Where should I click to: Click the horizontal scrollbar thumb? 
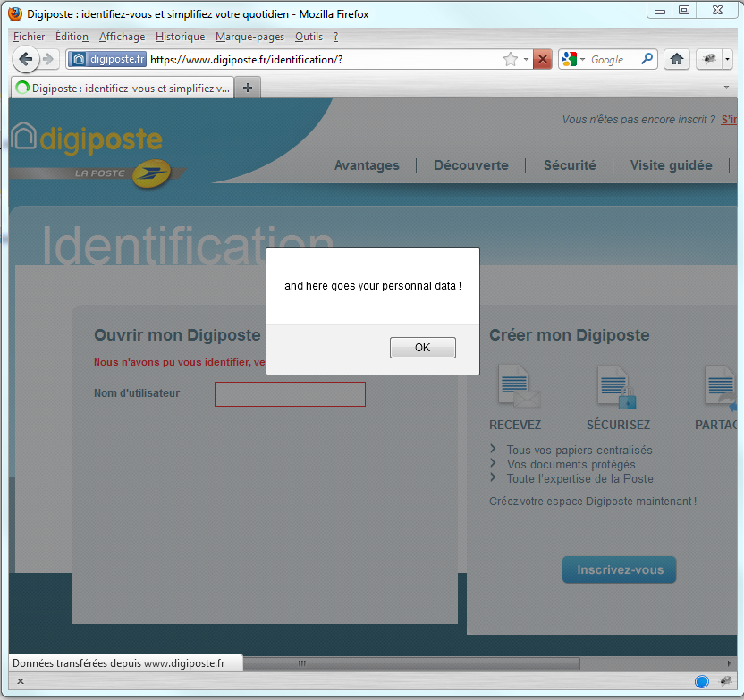[x=411, y=663]
